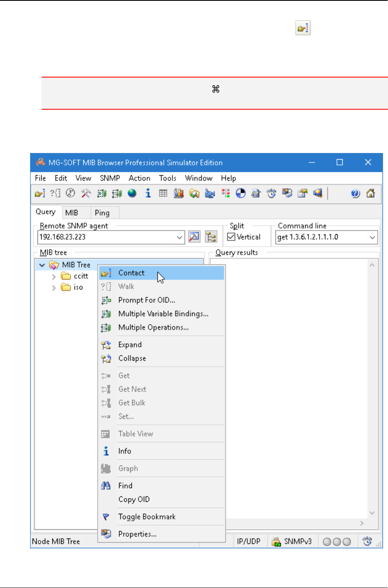Select Multiple Operations in context menu
Viewport: 388px width, 588px height.
161,327
